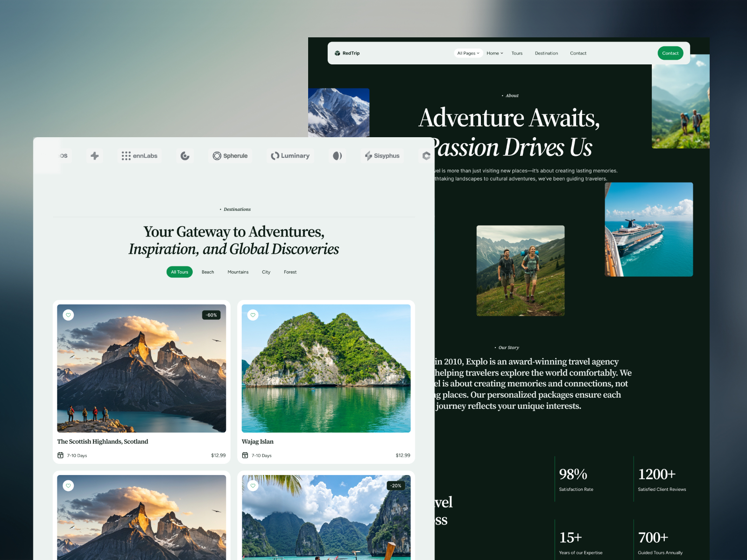
Task: Click 'Your Gateway to Adventures,' heading
Action: 234,232
